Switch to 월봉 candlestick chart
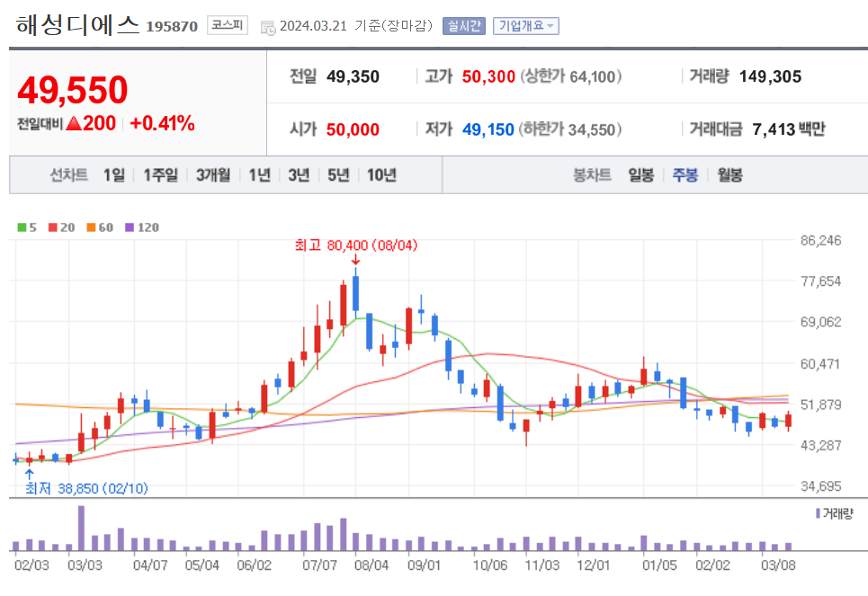This screenshot has height=596, width=868. [x=730, y=175]
